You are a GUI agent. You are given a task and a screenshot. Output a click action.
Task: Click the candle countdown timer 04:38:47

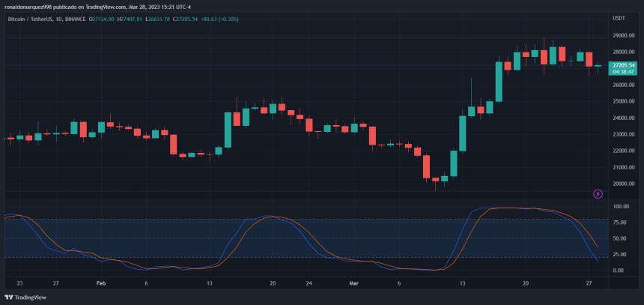(624, 71)
